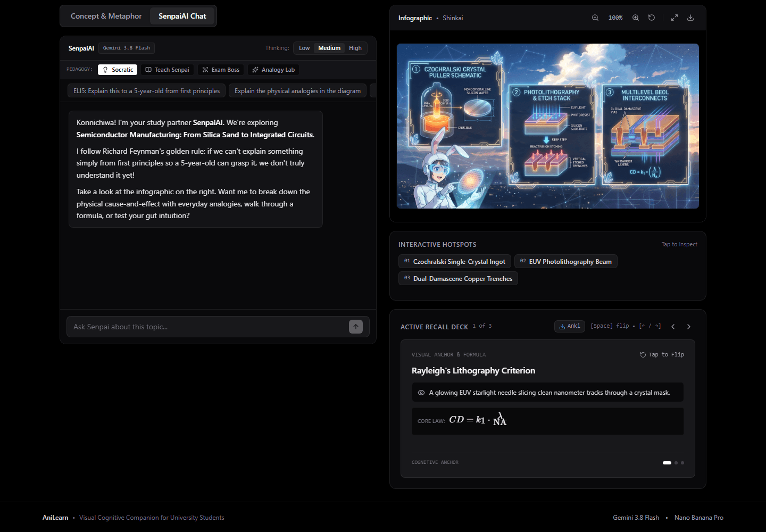The width and height of the screenshot is (766, 532).
Task: Click the core law formula box
Action: pos(548,421)
